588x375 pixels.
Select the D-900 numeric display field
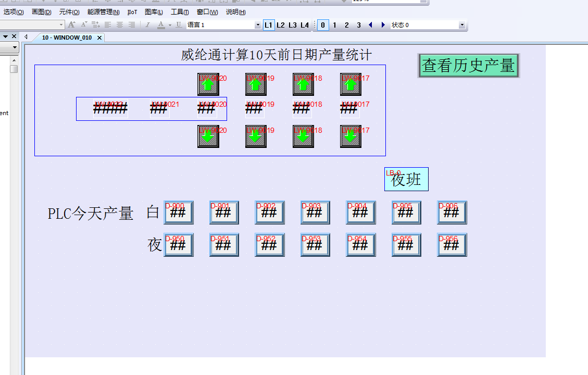click(179, 213)
